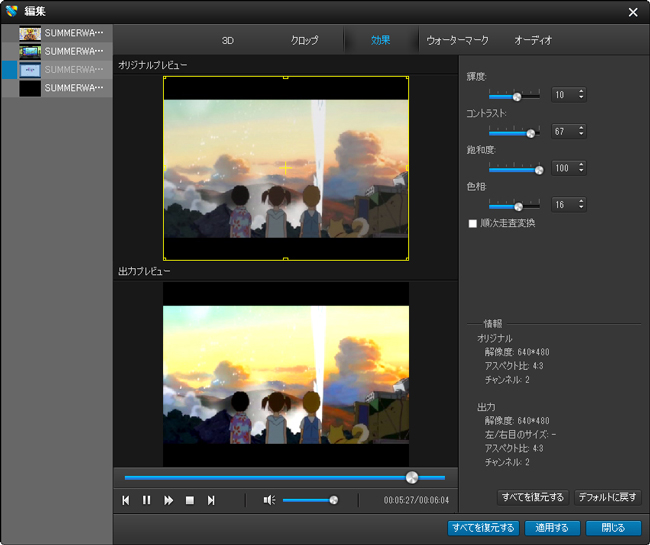Jump to the next frame
This screenshot has width=650, height=545.
[x=211, y=500]
